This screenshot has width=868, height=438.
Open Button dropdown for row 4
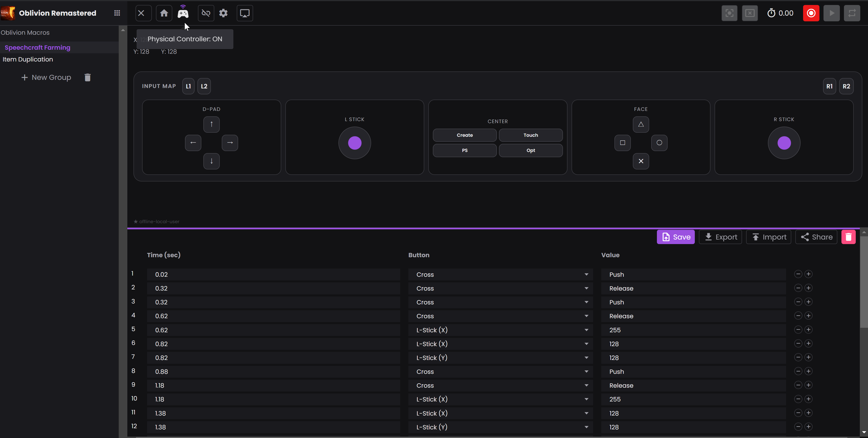pos(500,316)
